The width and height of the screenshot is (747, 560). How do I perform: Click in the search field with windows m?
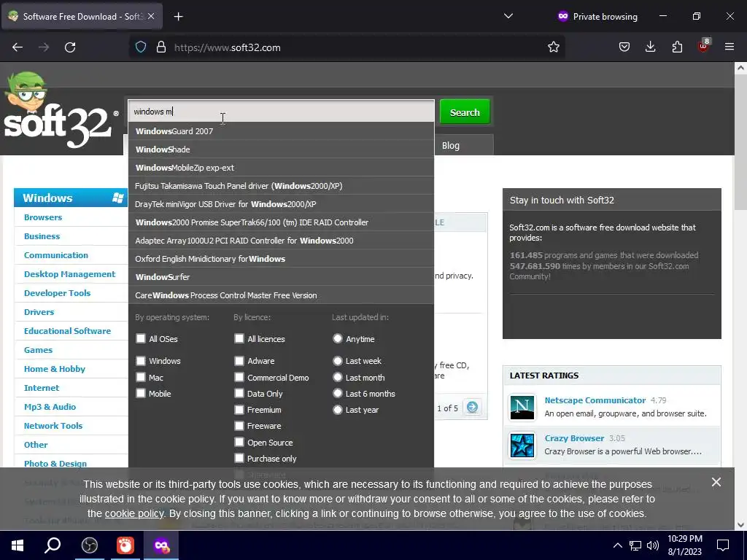[x=281, y=112]
